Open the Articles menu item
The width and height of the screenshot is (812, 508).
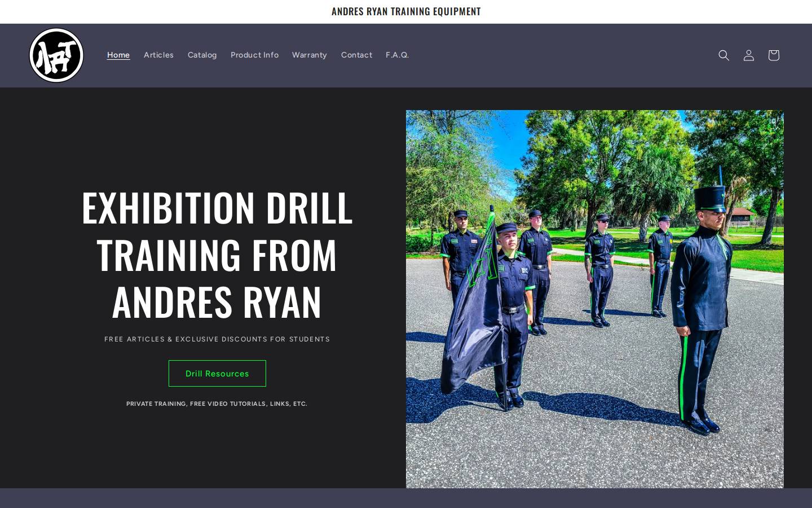pyautogui.click(x=158, y=55)
